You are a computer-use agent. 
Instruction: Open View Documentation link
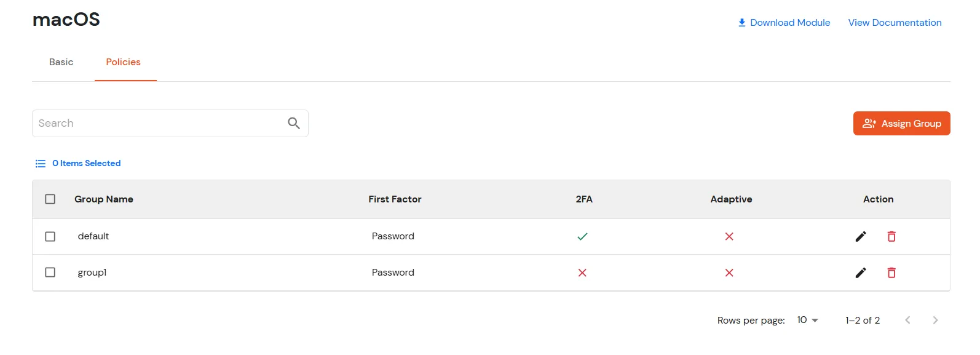[x=895, y=22]
